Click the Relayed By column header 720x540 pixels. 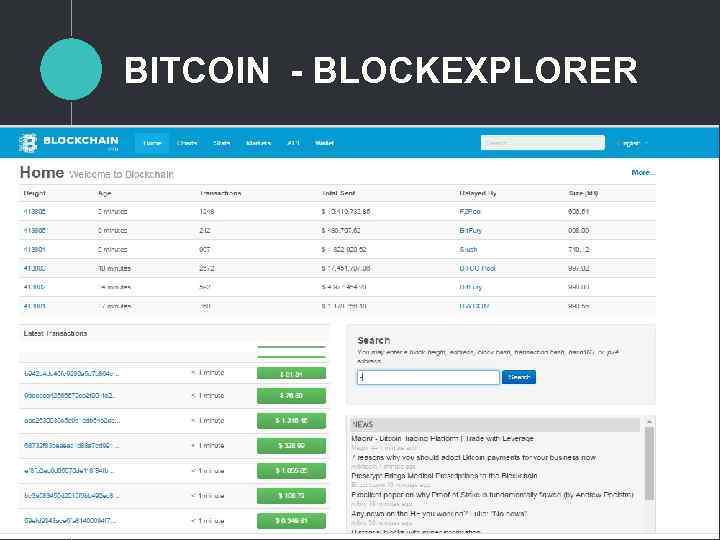pyautogui.click(x=478, y=193)
